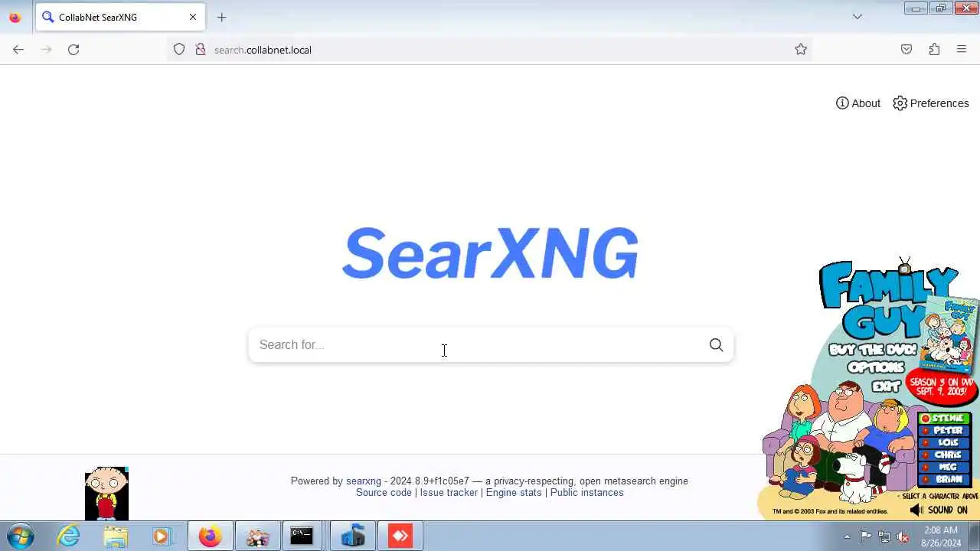The height and width of the screenshot is (551, 980).
Task: Select Chris in the character list
Action: click(945, 455)
